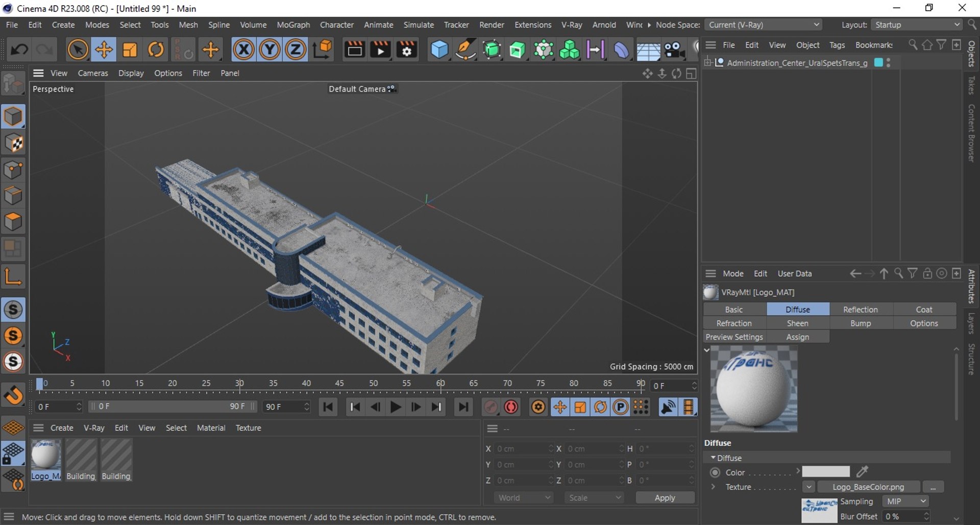
Task: Open Edit Render Settings icon
Action: click(x=407, y=50)
